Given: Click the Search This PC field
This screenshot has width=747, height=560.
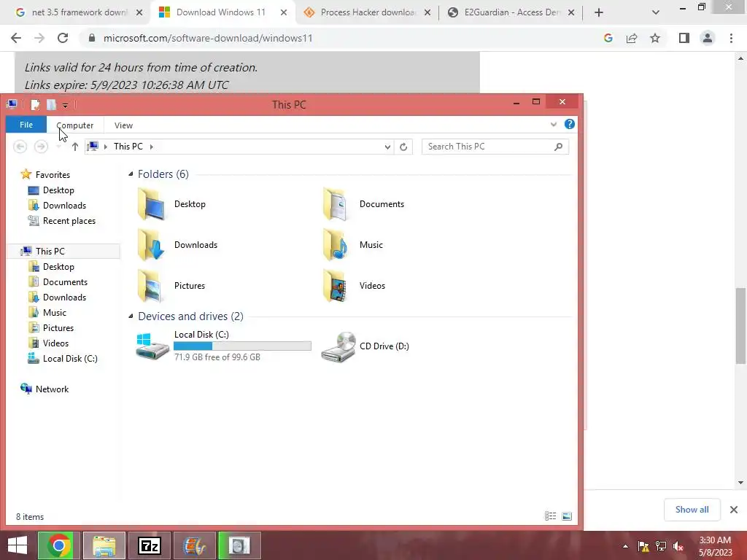Looking at the screenshot, I should click(495, 147).
